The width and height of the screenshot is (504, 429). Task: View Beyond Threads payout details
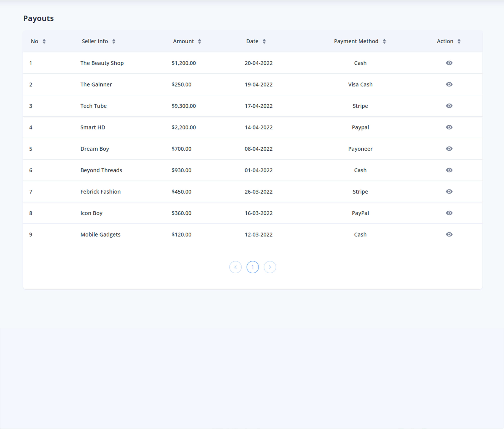[449, 170]
